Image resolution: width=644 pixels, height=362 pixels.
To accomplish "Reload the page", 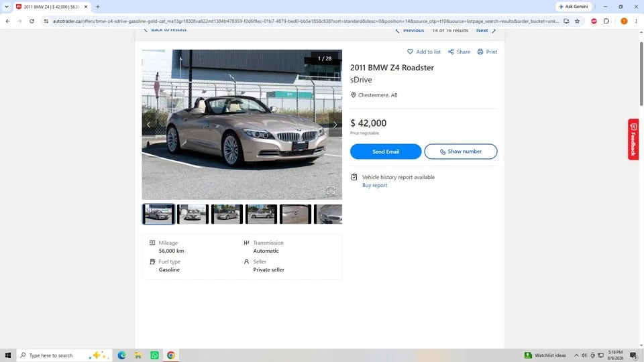I will pyautogui.click(x=32, y=21).
